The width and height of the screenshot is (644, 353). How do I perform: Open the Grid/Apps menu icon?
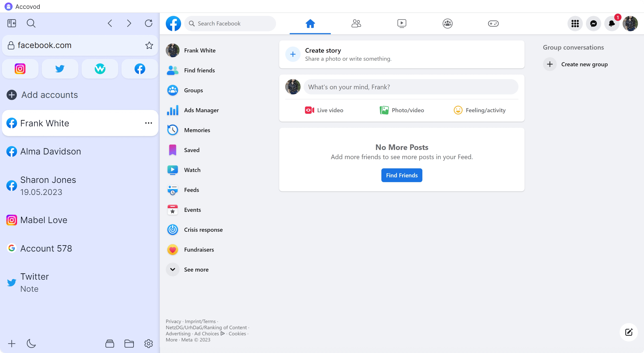click(x=575, y=23)
